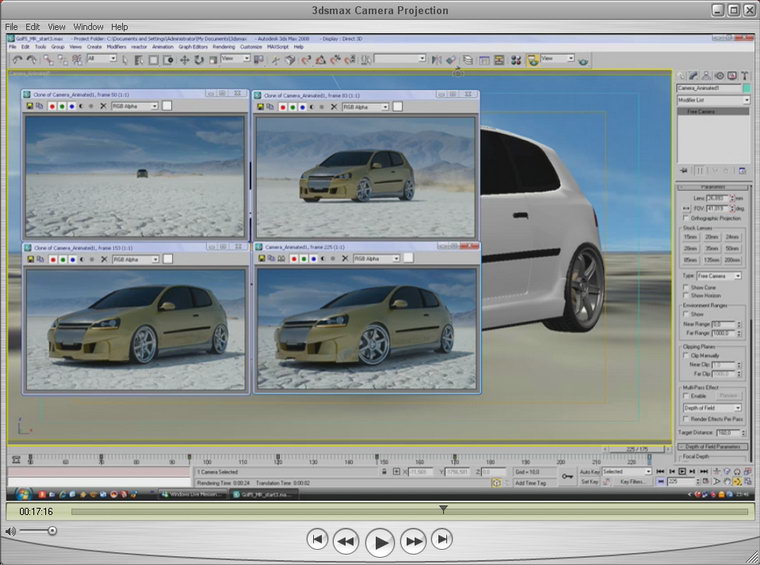Select the 35mm stock lens button

tap(711, 248)
